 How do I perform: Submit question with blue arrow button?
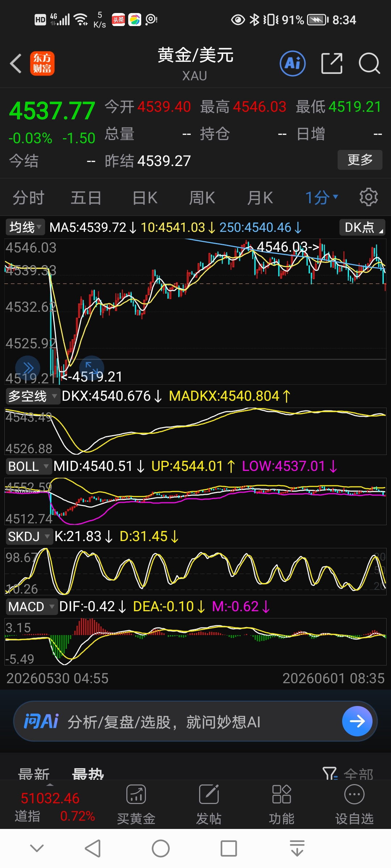coord(357,721)
